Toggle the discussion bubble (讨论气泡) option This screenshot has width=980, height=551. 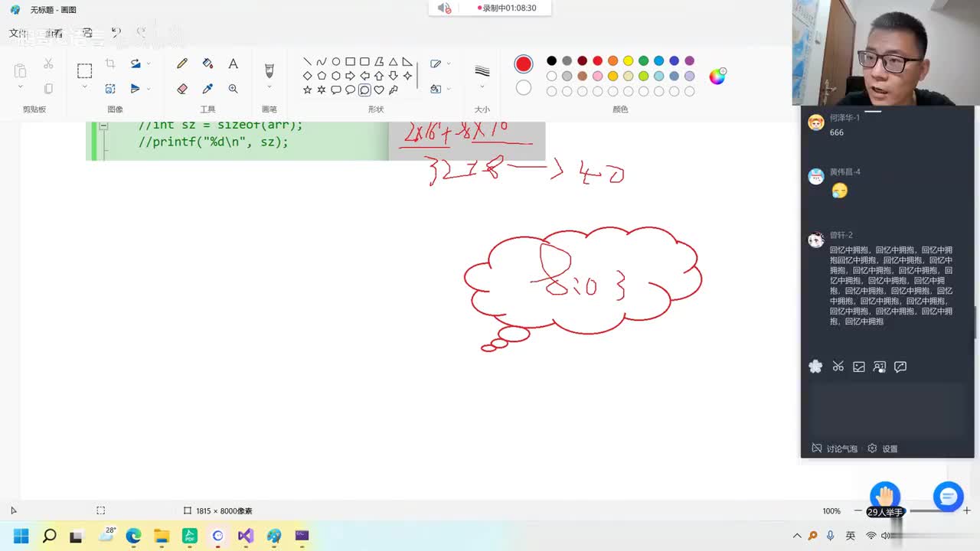coord(835,448)
